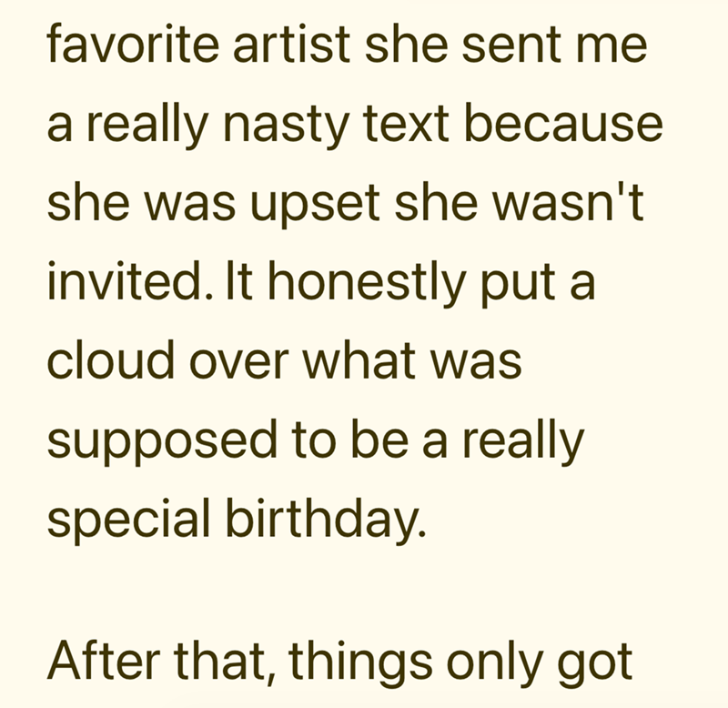The height and width of the screenshot is (708, 728).
Task: Click the word "artist" in first line
Action: click(291, 44)
